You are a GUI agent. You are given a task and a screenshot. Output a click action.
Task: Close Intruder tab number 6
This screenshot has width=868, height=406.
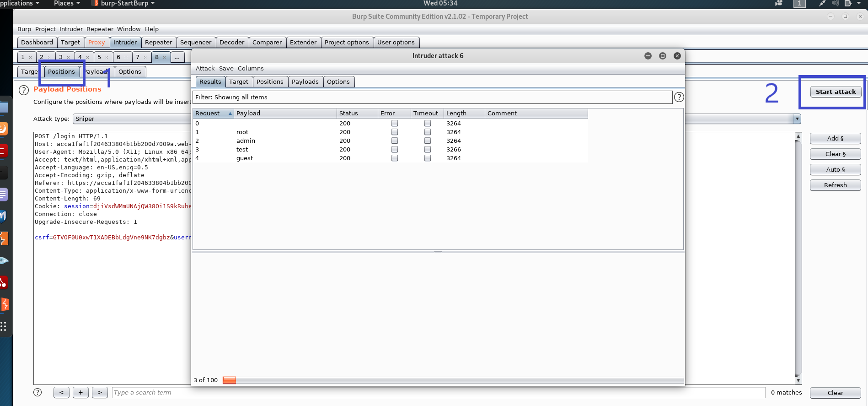tap(126, 57)
